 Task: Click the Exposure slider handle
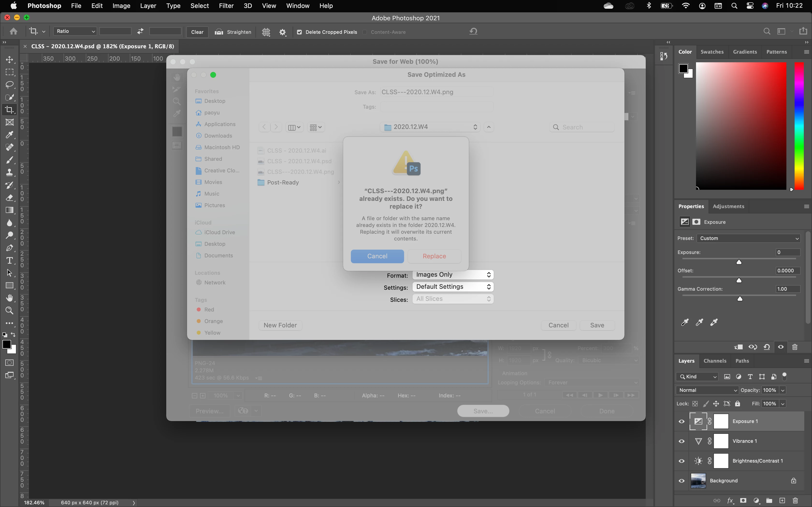coord(739,262)
